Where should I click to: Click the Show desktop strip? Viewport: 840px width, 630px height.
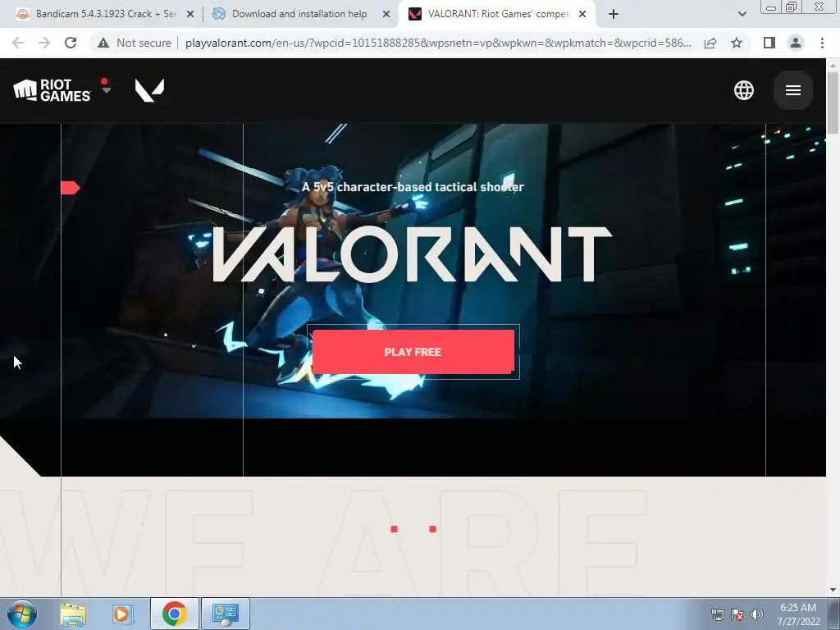[x=834, y=614]
